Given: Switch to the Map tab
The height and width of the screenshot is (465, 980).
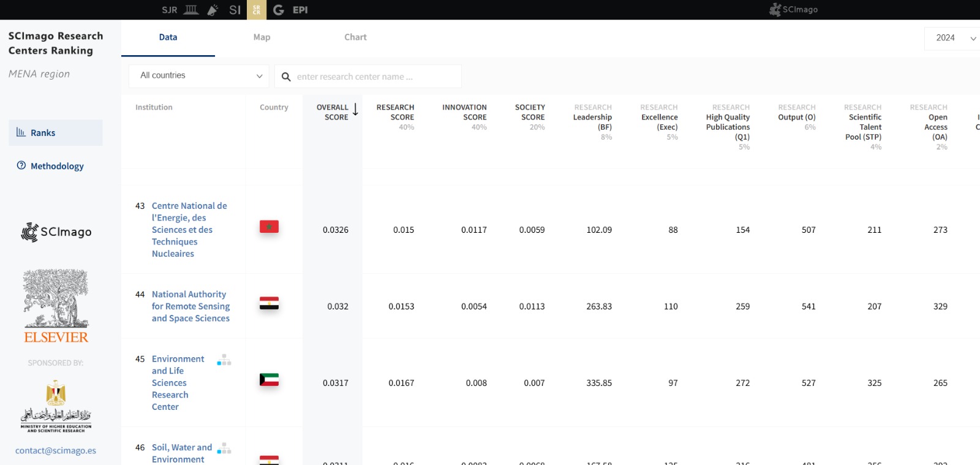Looking at the screenshot, I should tap(262, 37).
